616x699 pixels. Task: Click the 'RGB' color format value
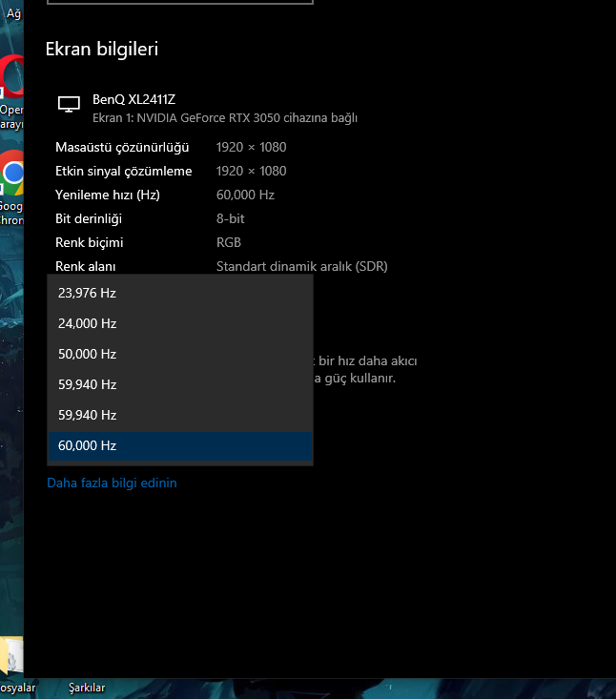point(229,242)
